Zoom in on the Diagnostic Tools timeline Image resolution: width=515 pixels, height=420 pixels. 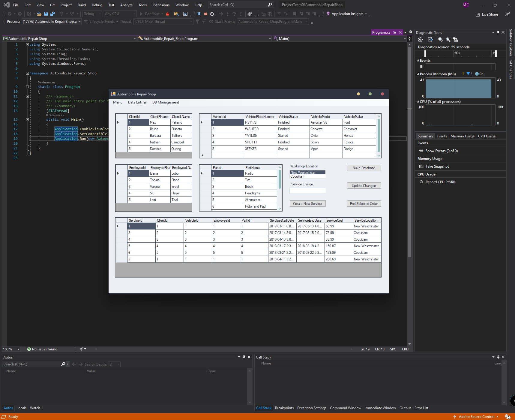click(440, 40)
